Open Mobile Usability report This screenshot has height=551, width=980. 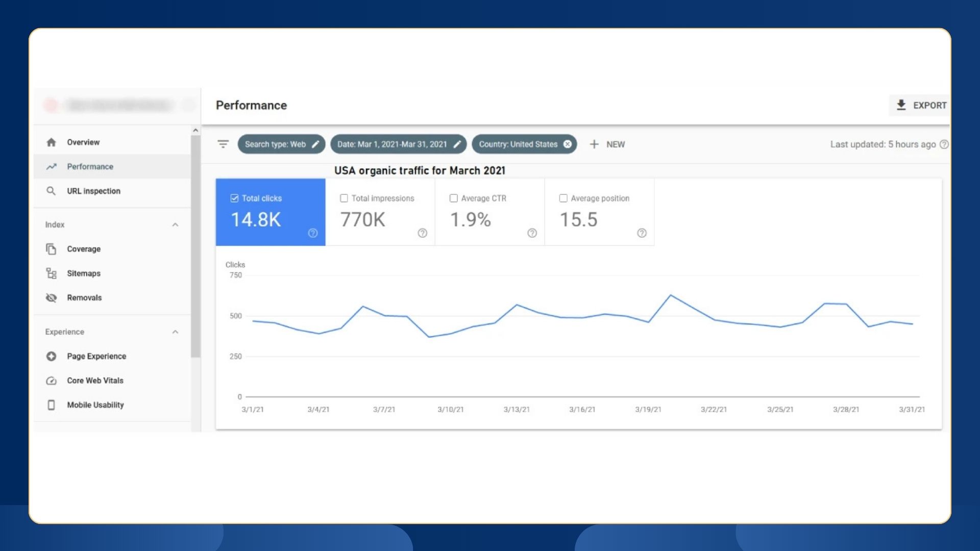[x=112, y=405]
